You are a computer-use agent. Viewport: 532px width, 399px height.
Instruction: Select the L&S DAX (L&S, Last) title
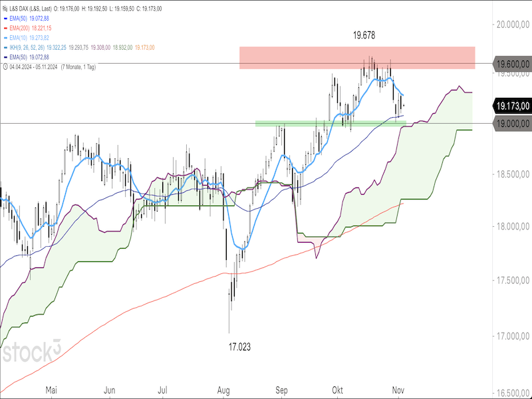31,9
